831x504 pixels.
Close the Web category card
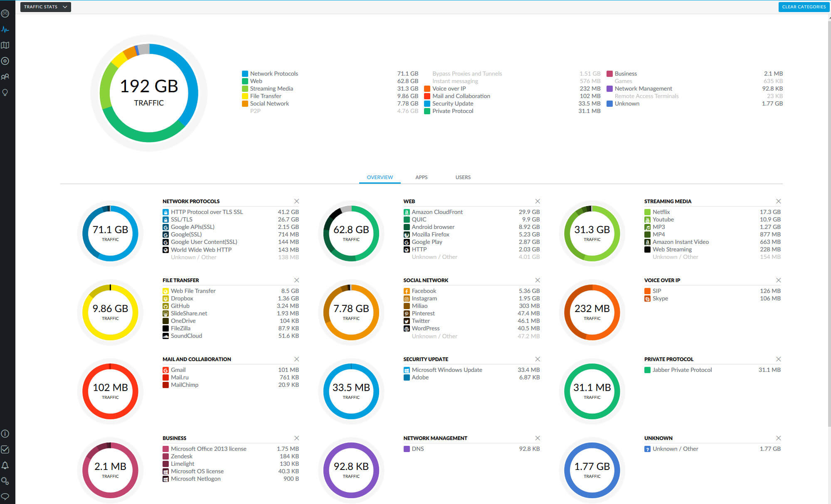coord(538,202)
